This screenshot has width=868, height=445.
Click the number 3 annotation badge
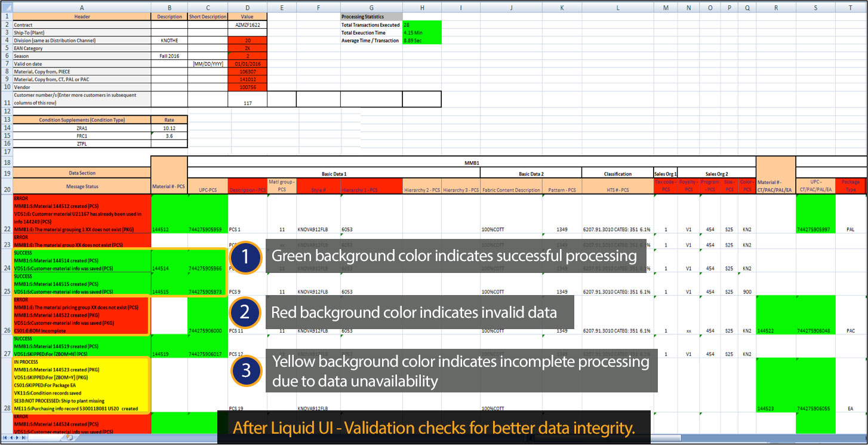tap(246, 371)
